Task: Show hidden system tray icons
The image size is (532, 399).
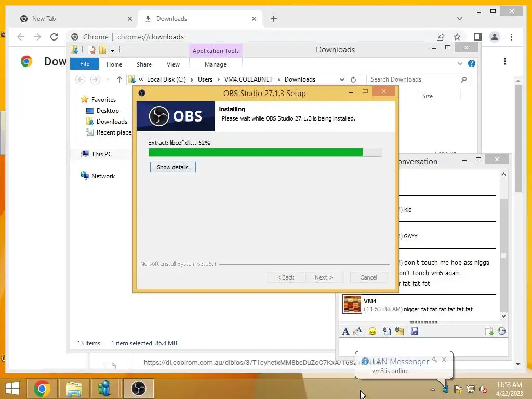Action: pos(433,389)
